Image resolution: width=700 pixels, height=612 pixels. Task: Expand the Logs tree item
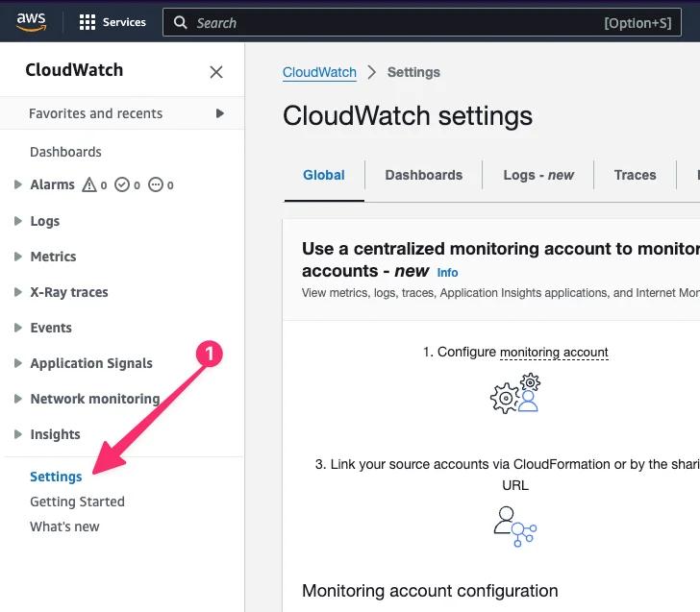pyautogui.click(x=18, y=221)
